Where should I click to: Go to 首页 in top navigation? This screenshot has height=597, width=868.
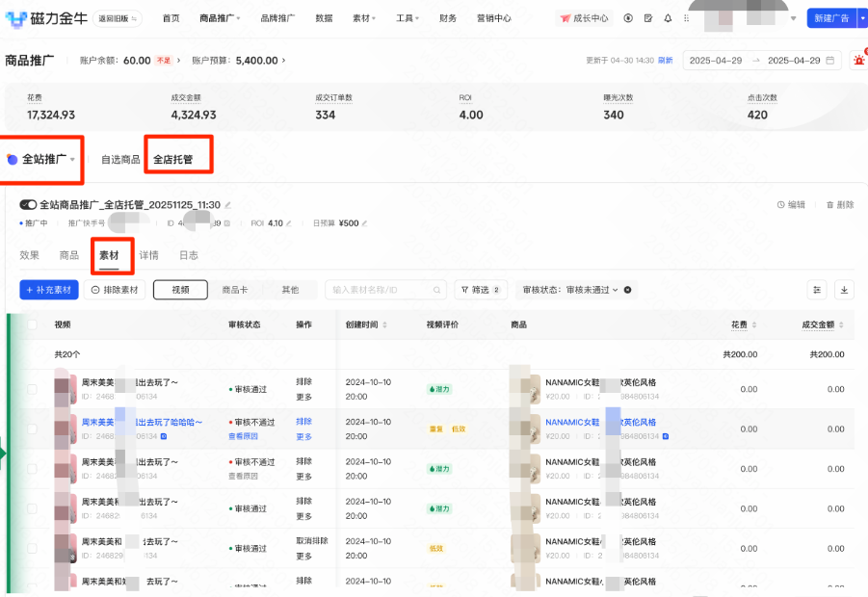(171, 18)
